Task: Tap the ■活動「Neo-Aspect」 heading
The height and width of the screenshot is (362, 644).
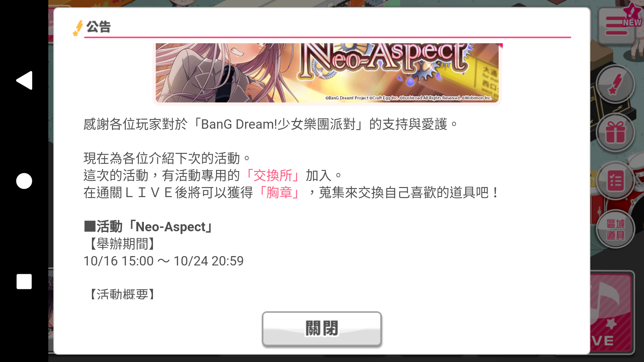Action: point(148,227)
